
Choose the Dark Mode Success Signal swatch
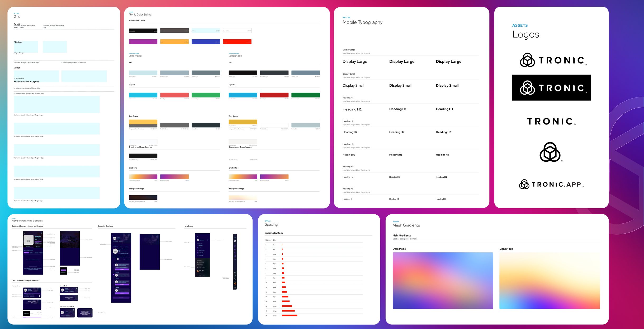point(206,95)
